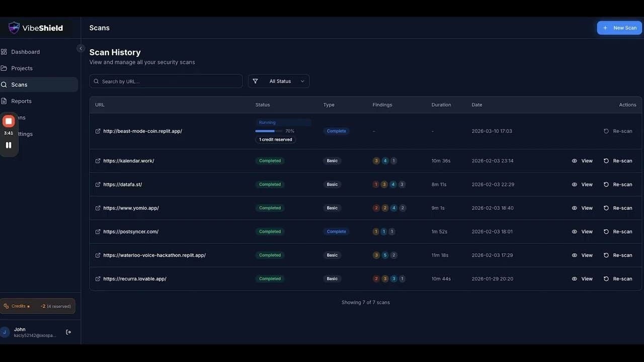This screenshot has height=362, width=644.
Task: Click the credits coin icon
Action: tap(7, 306)
